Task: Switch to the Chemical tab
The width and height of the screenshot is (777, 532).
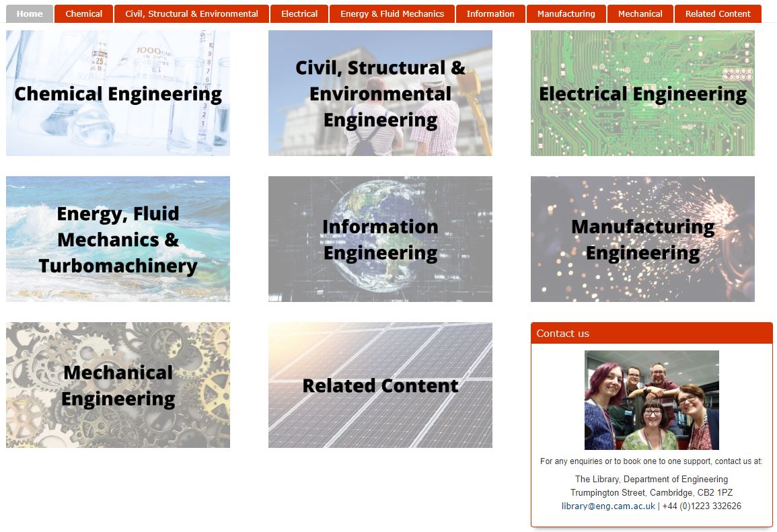Action: pyautogui.click(x=83, y=13)
